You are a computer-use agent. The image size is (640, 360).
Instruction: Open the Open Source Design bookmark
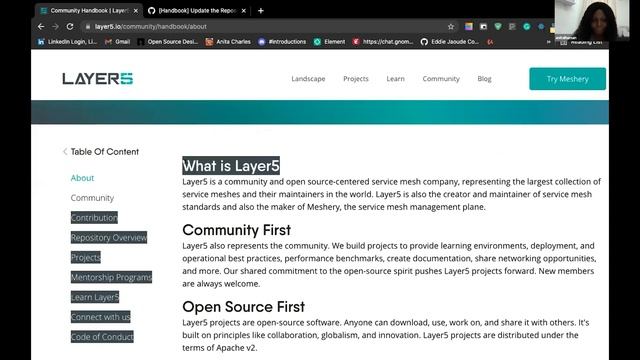(168, 42)
